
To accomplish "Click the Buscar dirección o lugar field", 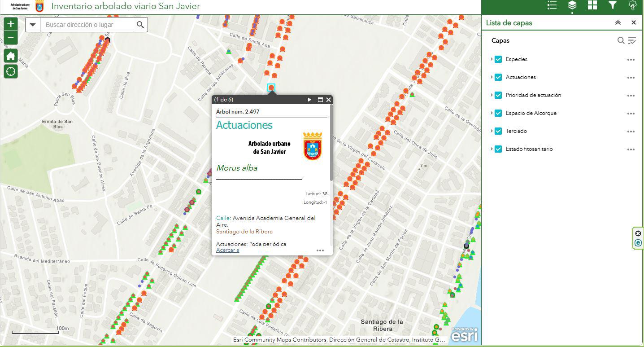I will click(87, 25).
